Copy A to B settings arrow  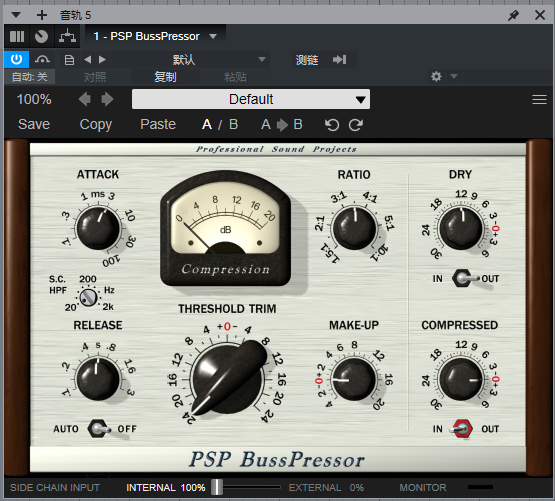(x=282, y=125)
